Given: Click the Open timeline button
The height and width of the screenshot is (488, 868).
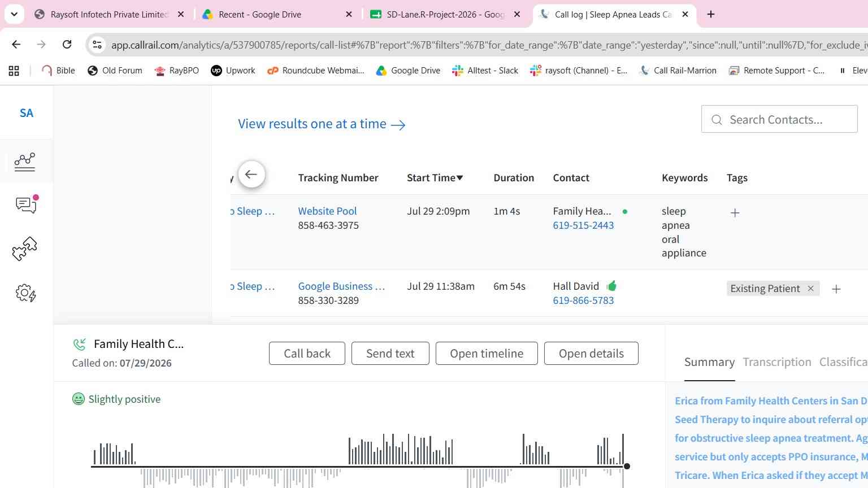Looking at the screenshot, I should [x=487, y=354].
